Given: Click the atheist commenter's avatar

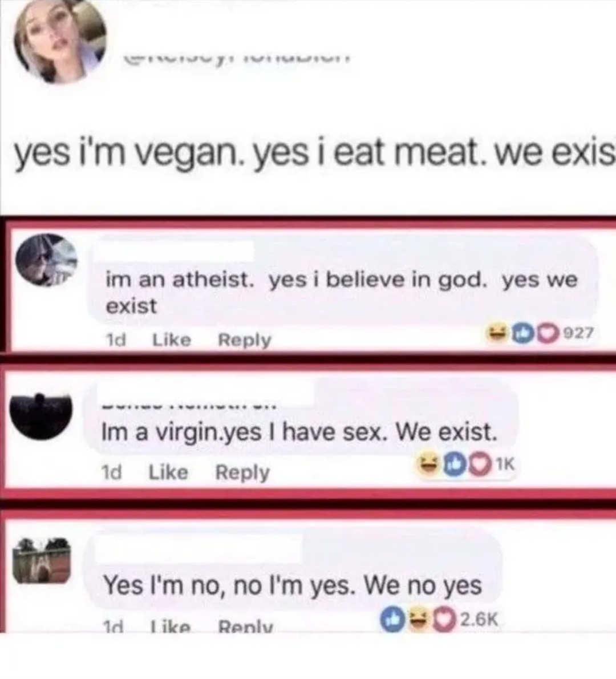Looking at the screenshot, I should 46,260.
